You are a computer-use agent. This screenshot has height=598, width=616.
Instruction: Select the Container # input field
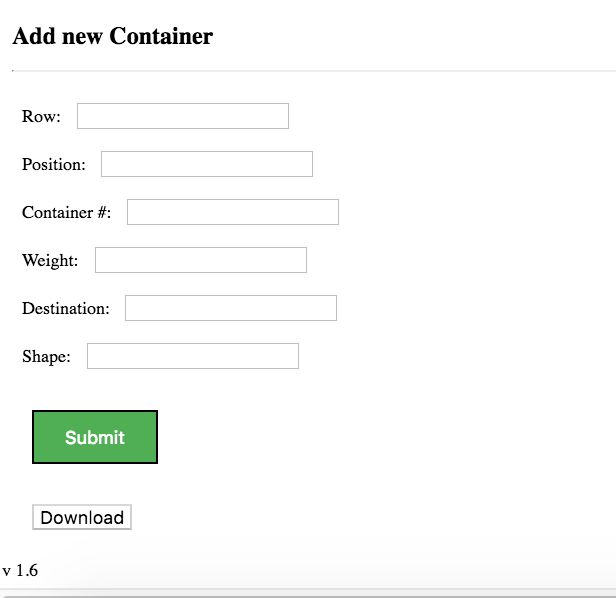coord(232,212)
